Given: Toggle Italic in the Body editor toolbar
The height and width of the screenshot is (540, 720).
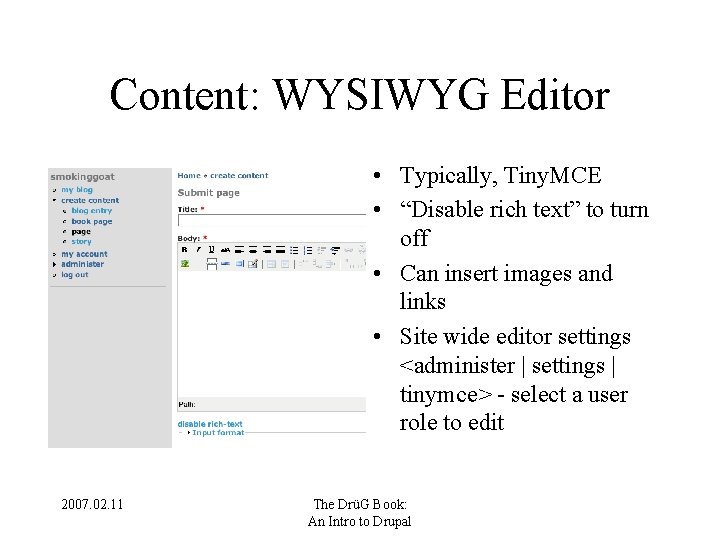Looking at the screenshot, I should pyautogui.click(x=198, y=250).
